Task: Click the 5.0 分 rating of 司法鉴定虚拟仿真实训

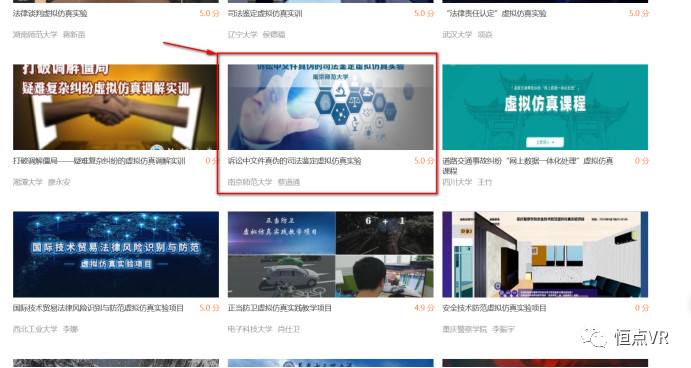Action: [424, 14]
